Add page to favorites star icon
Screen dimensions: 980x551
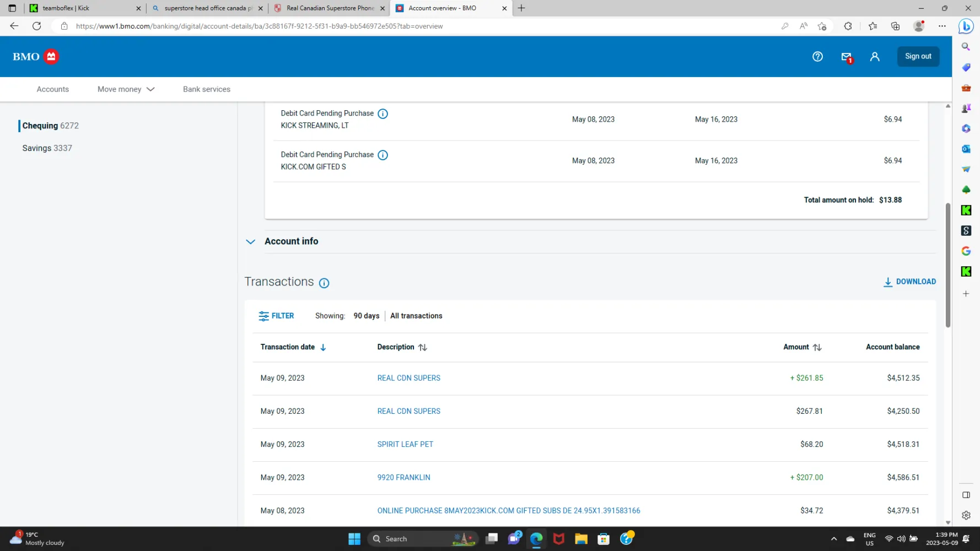[822, 26]
